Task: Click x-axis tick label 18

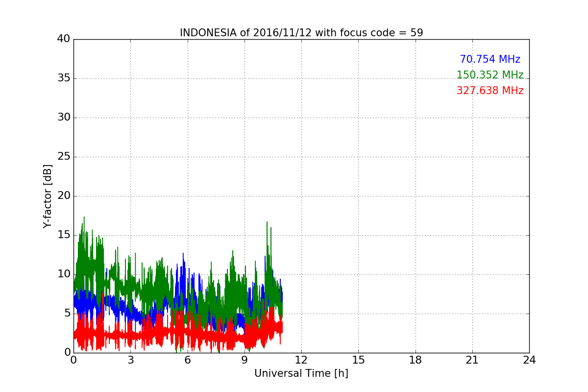Action: pos(416,360)
